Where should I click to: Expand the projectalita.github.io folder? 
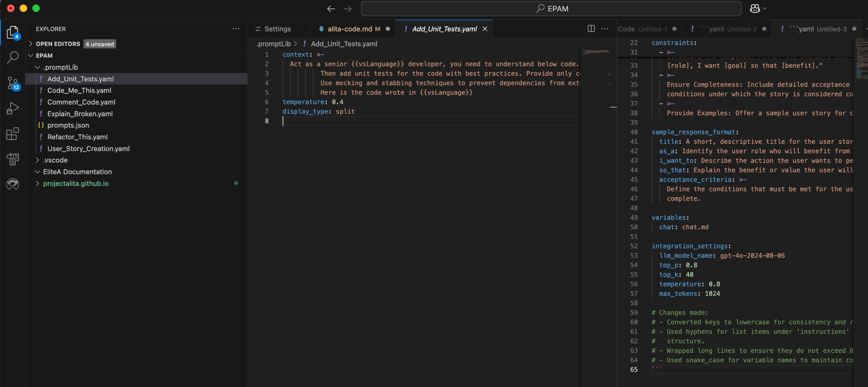point(37,183)
